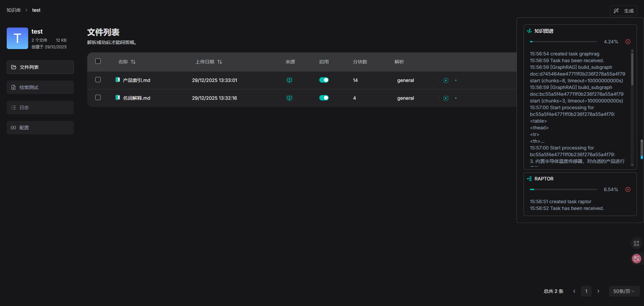Disable the 产品索引.md enable switch

[324, 80]
